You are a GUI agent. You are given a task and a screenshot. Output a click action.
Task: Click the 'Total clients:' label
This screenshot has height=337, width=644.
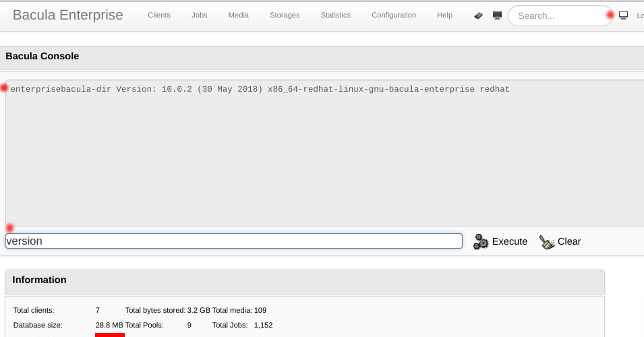tap(34, 310)
